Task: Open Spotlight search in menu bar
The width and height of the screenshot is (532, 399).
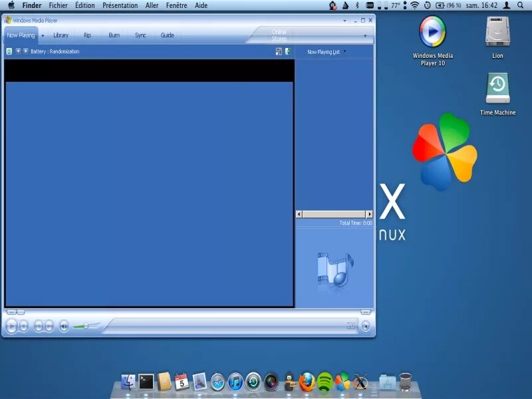Action: pos(521,5)
